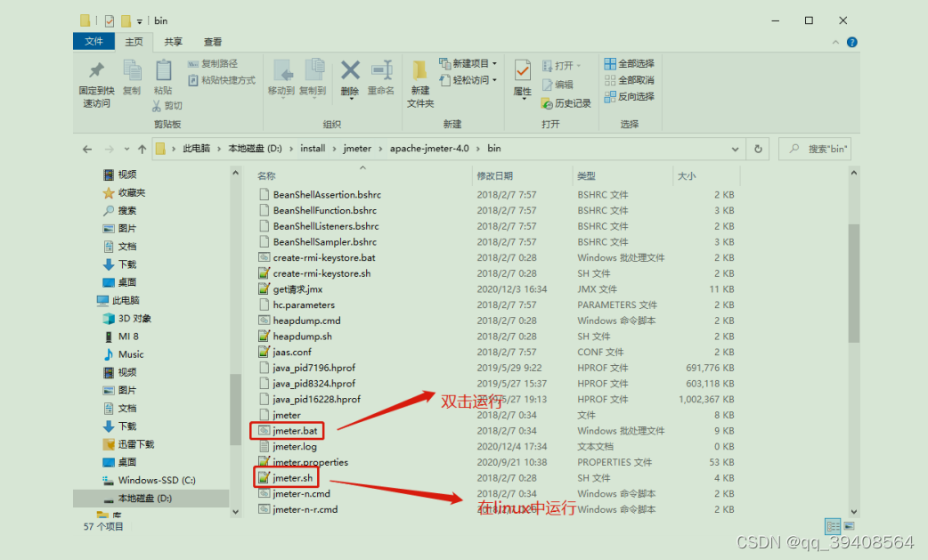Select java_pid7196.hprof file

[x=307, y=368]
